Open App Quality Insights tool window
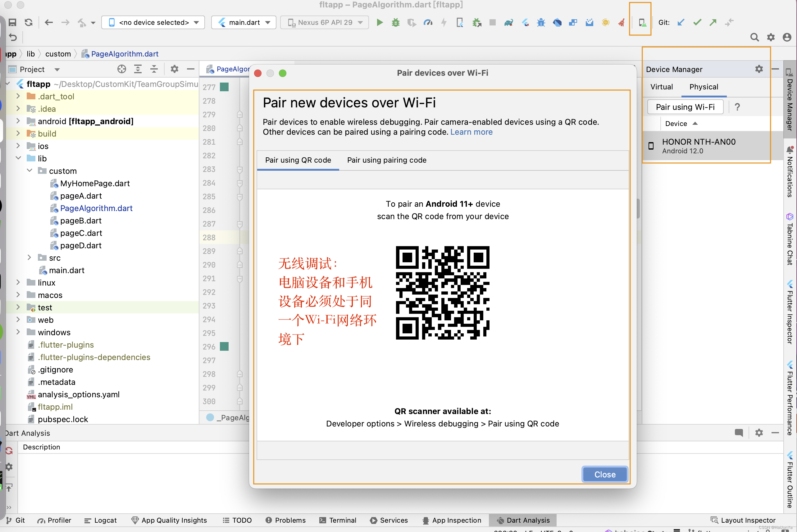 (x=169, y=520)
